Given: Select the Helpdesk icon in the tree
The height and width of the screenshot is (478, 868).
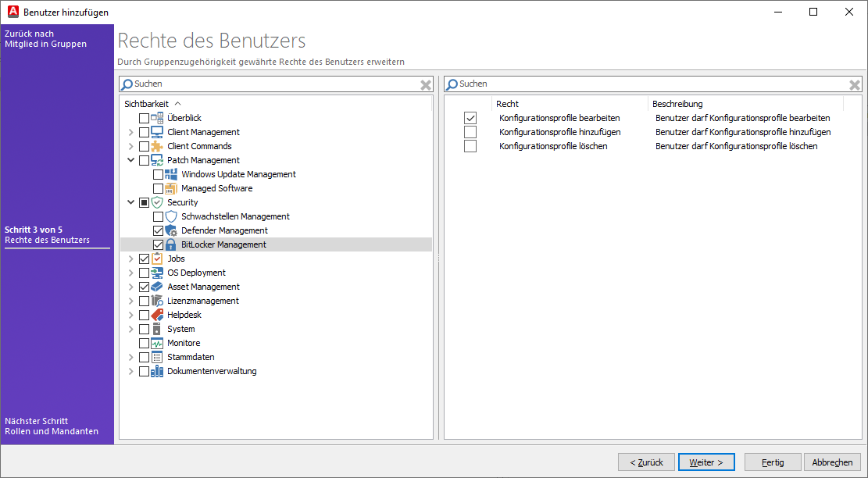Looking at the screenshot, I should tap(156, 315).
